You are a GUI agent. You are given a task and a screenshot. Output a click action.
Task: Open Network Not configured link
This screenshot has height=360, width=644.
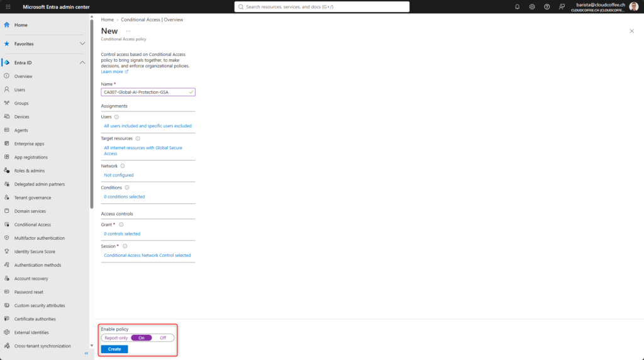[x=119, y=175]
